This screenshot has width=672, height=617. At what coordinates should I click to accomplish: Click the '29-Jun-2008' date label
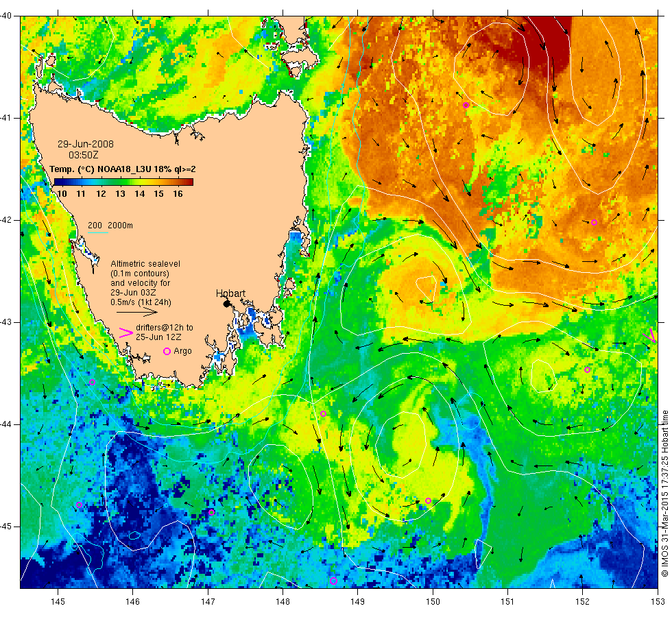86,144
